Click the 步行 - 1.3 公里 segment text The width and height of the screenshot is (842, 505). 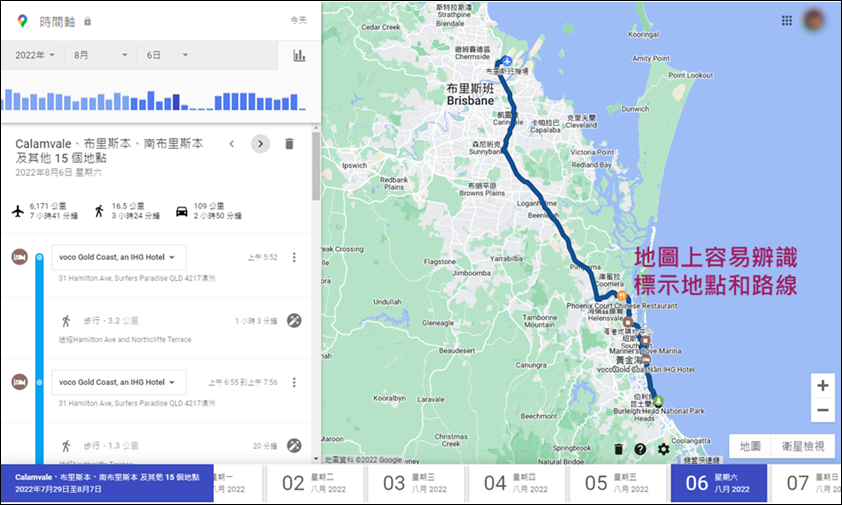click(x=111, y=445)
